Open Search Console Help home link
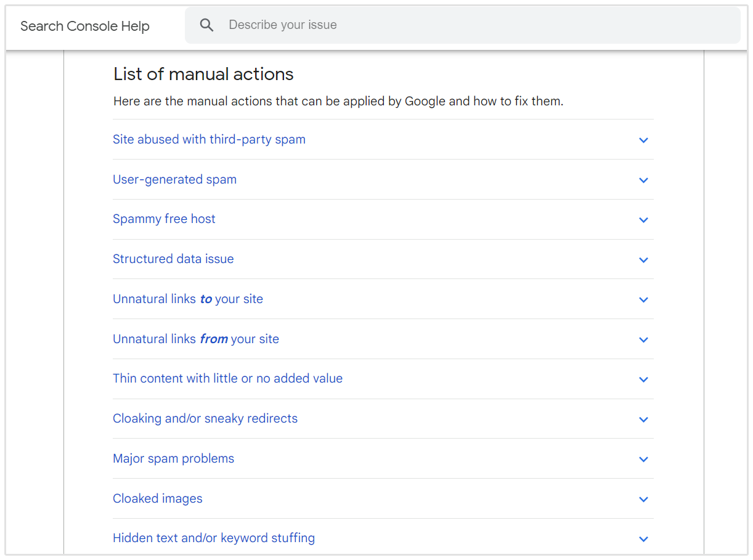This screenshot has width=753, height=560. tap(85, 26)
